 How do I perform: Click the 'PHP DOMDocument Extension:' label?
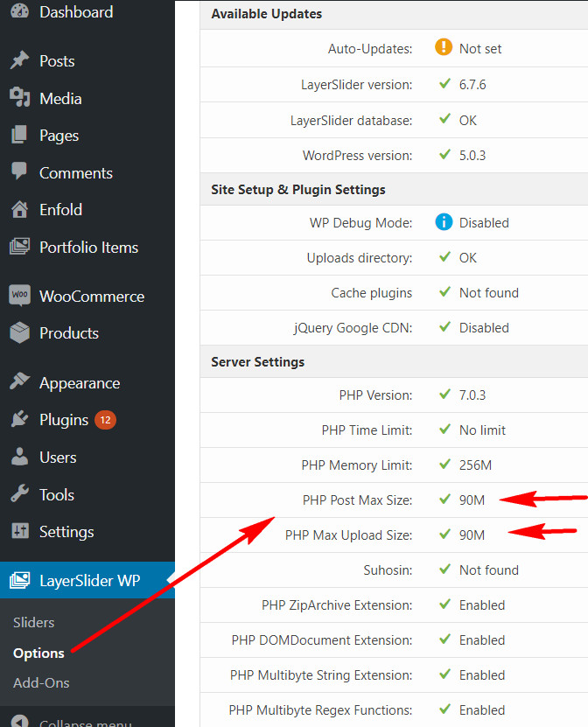pyautogui.click(x=322, y=640)
